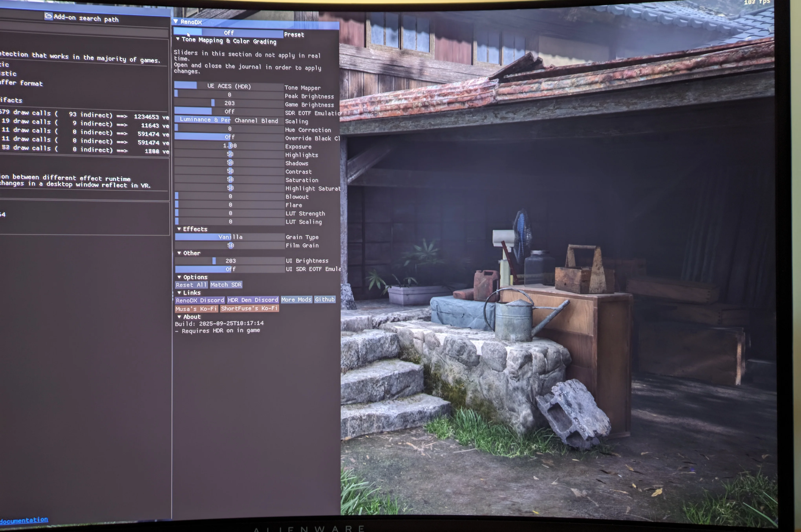Collapse the Links section
Screen dimensions: 801x532
coord(179,292)
